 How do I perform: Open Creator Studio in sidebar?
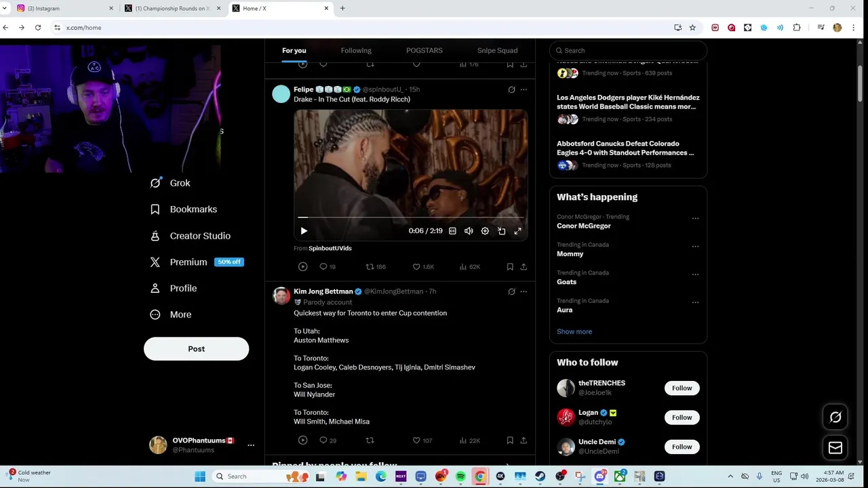(190, 236)
